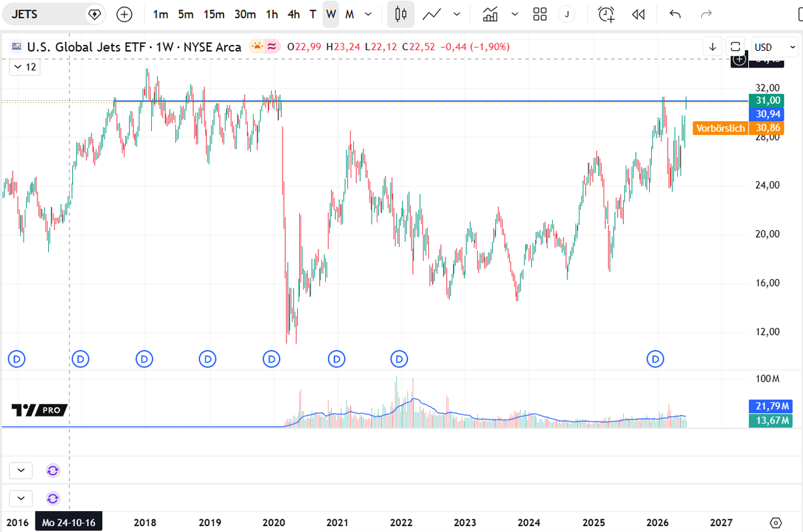Viewport: 803px width, 532px height.
Task: Switch to the 1h timeframe
Action: coord(272,14)
